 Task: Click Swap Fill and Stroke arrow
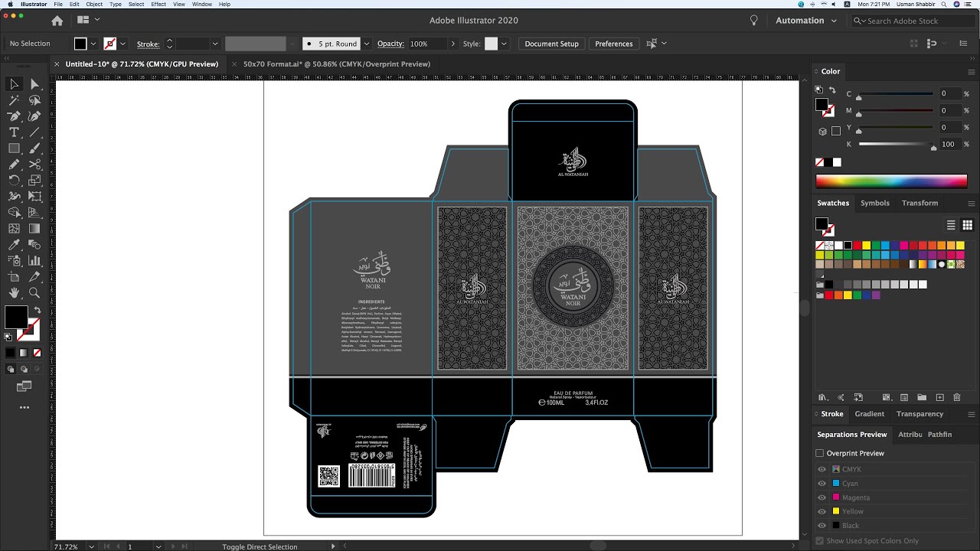tap(37, 310)
